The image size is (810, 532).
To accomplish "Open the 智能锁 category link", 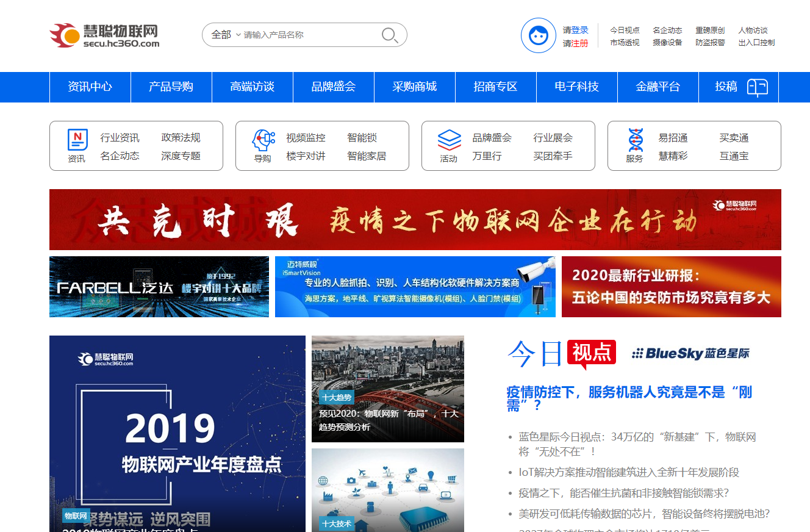I will click(362, 138).
